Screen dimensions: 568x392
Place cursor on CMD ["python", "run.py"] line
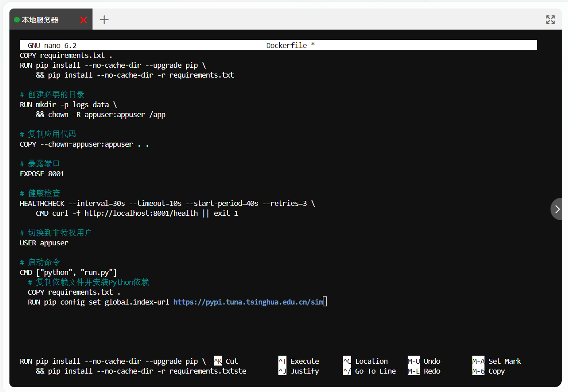pos(68,272)
